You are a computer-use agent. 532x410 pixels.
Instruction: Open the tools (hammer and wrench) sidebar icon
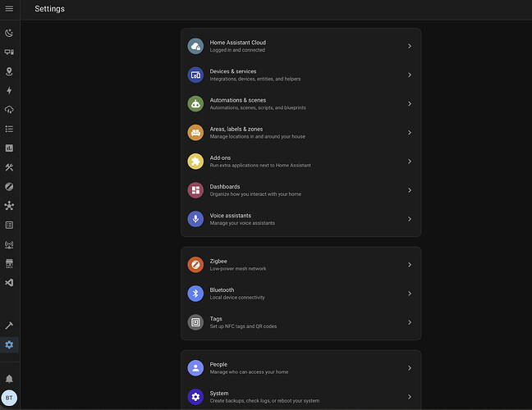click(9, 167)
